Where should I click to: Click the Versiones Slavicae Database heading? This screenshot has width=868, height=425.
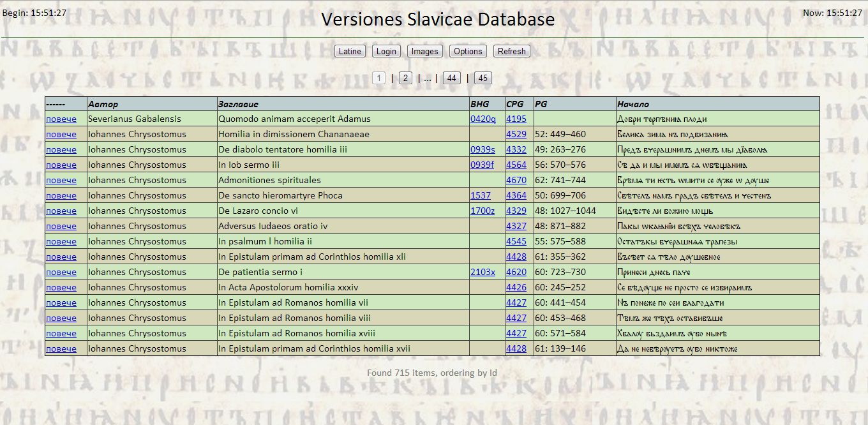pyautogui.click(x=438, y=19)
